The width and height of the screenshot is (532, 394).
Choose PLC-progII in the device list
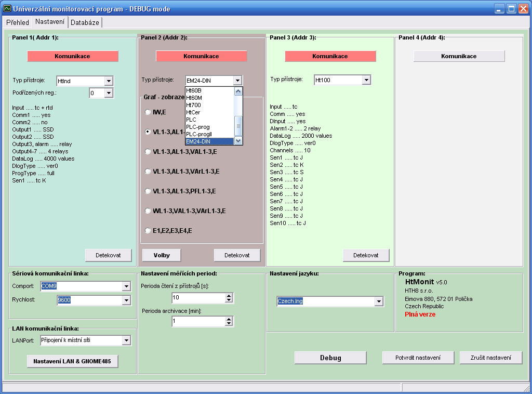tap(210, 135)
